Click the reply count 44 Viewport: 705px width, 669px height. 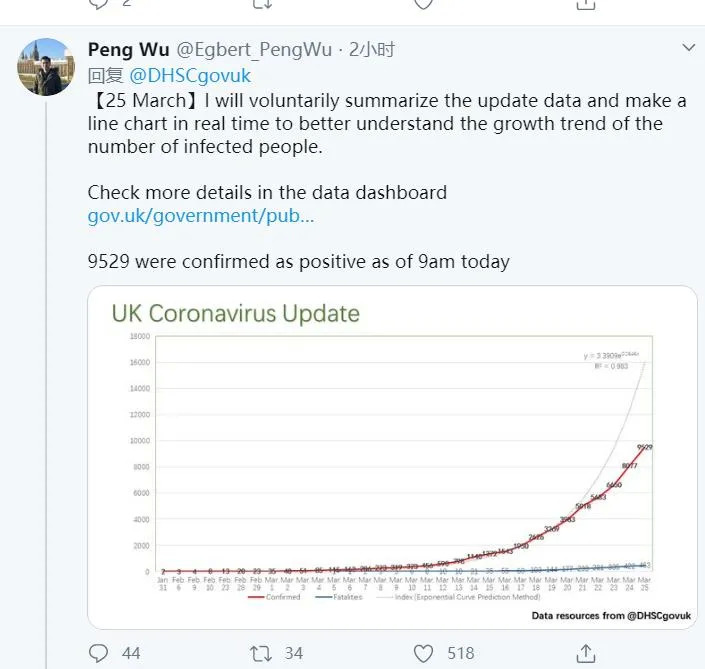(x=131, y=653)
